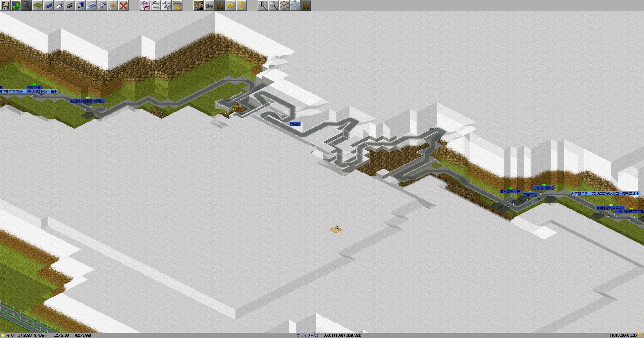Click the player company money display
Screen dimensions: 644x338
(329, 335)
